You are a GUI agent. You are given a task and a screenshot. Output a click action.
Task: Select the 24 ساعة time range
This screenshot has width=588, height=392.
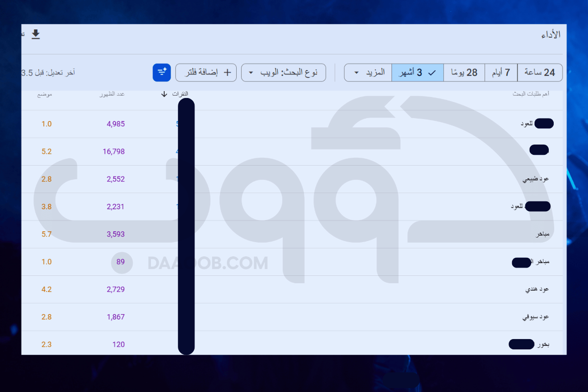539,73
